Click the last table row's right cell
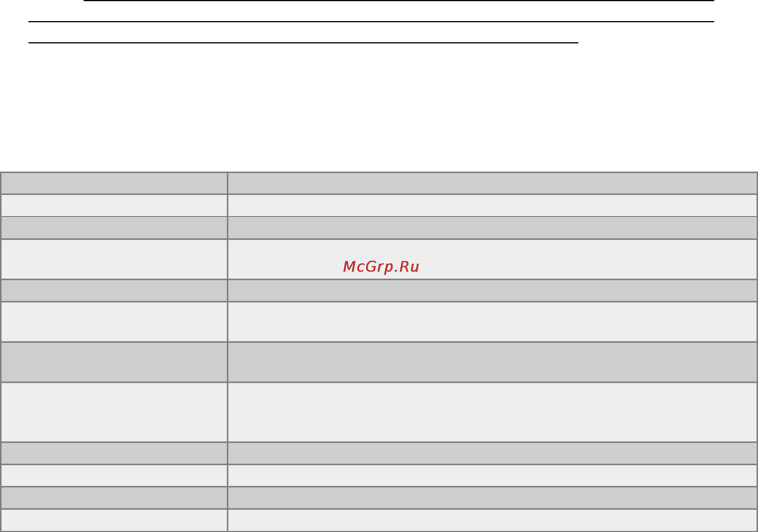The height and width of the screenshot is (532, 758). click(x=492, y=520)
